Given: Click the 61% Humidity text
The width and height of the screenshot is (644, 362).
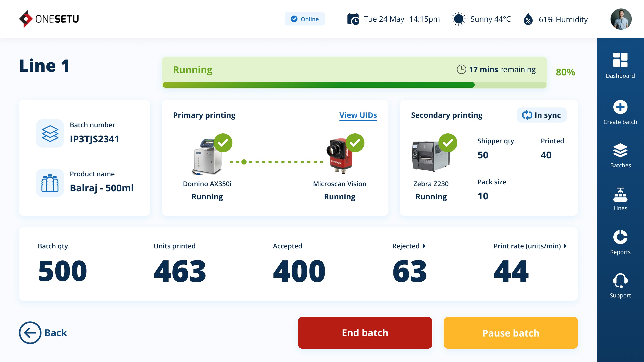Looking at the screenshot, I should (x=563, y=19).
